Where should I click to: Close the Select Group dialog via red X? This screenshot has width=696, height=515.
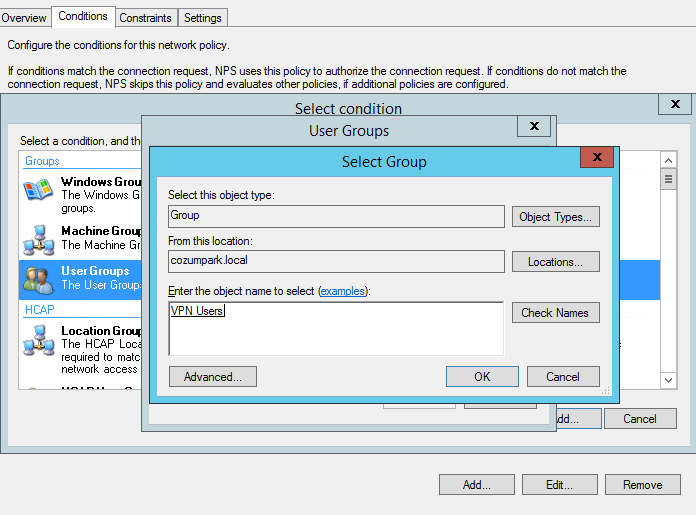597,157
